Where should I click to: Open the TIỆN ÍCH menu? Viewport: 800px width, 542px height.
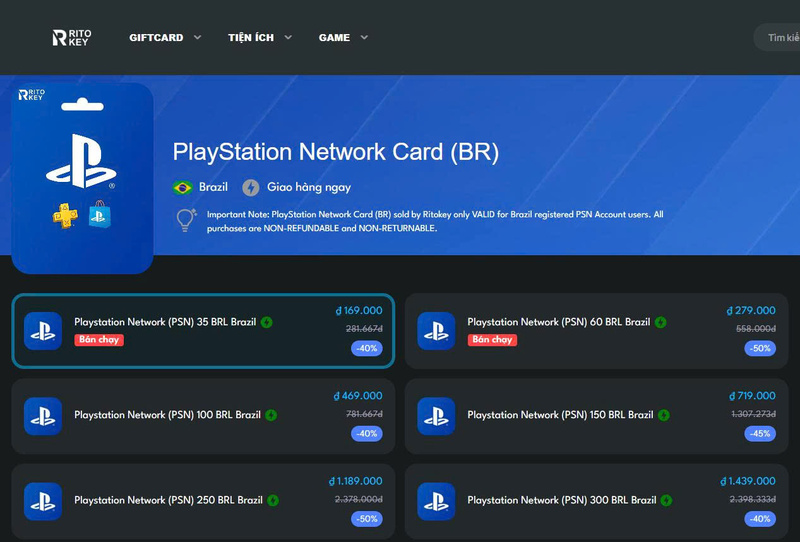coord(251,37)
